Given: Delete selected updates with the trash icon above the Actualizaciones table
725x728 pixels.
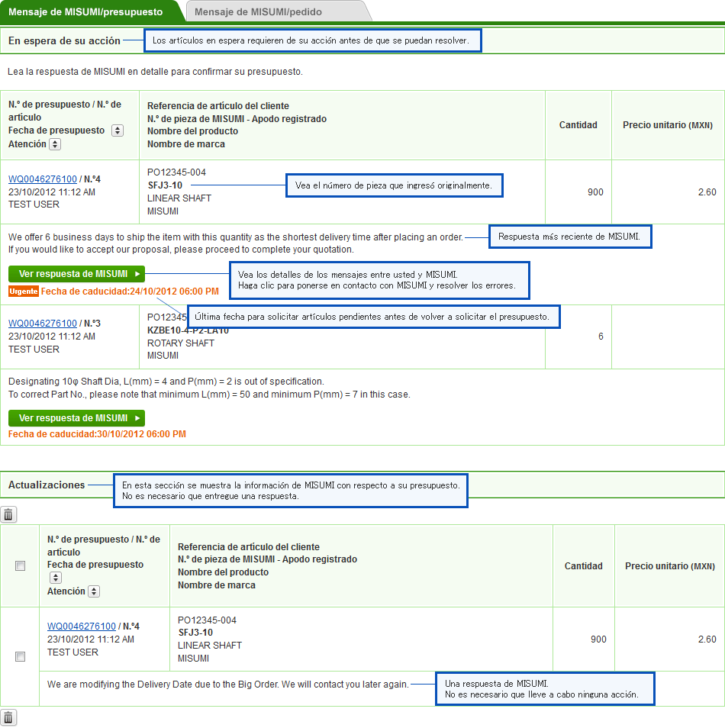Looking at the screenshot, I should (x=8, y=514).
